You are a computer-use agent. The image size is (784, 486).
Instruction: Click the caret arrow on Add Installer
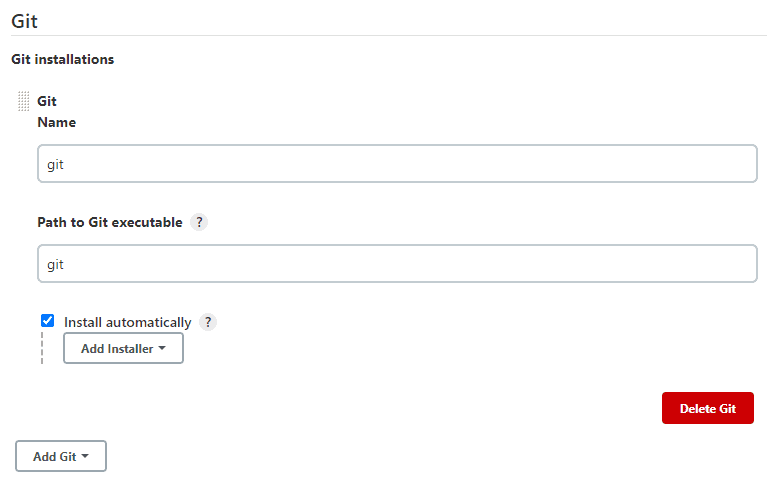[162, 348]
